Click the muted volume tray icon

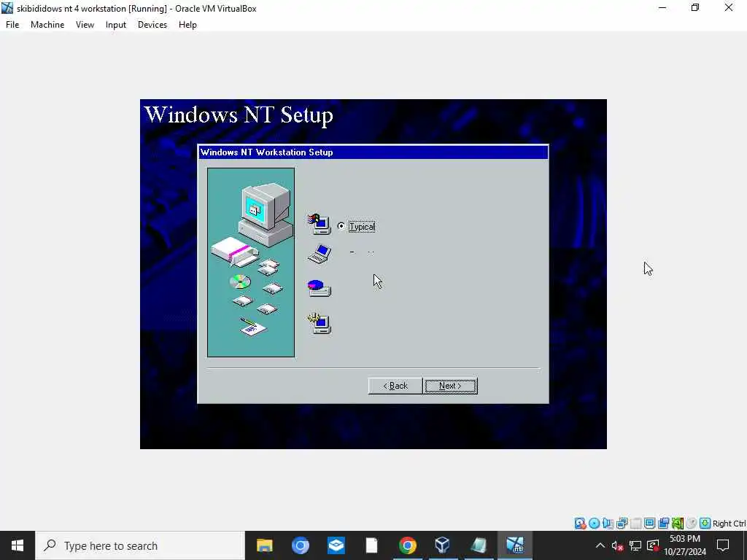[x=617, y=545]
